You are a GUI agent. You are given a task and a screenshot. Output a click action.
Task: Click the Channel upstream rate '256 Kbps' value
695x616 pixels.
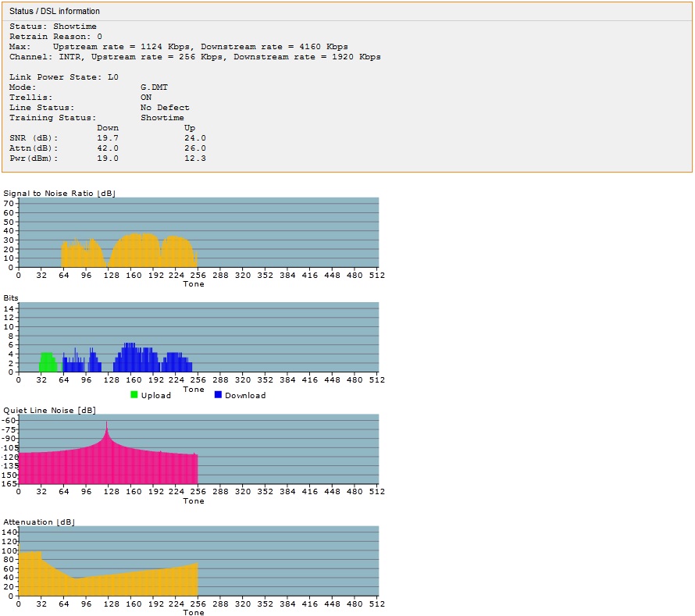tap(201, 57)
